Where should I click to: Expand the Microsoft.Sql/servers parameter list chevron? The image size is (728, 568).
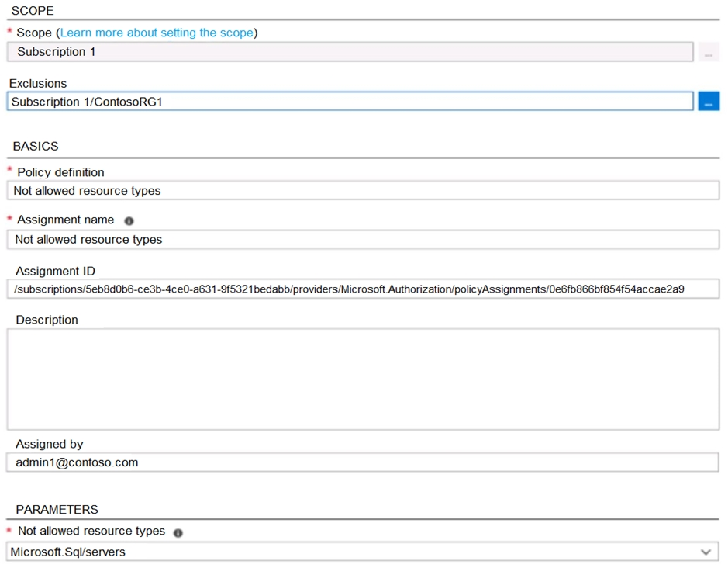704,552
